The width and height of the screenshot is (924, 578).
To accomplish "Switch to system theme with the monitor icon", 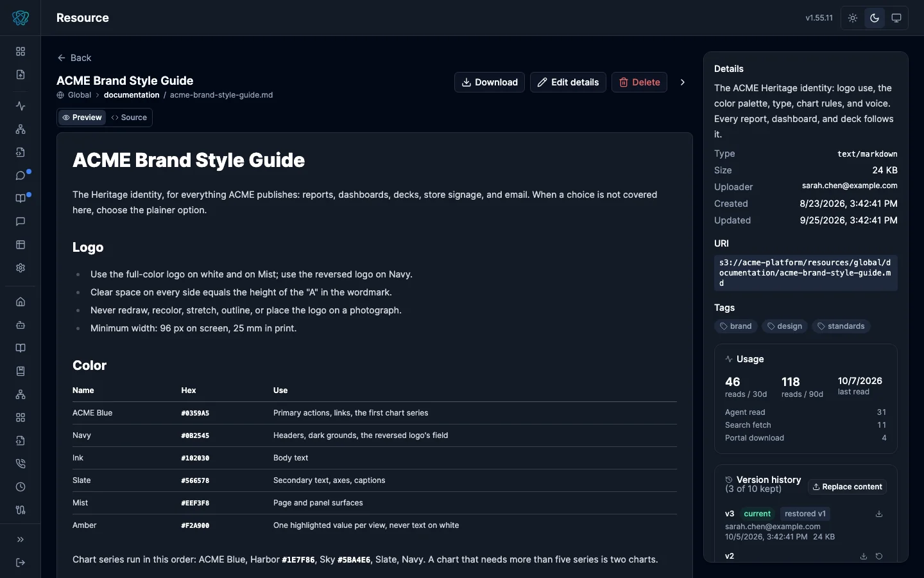I will pos(896,18).
